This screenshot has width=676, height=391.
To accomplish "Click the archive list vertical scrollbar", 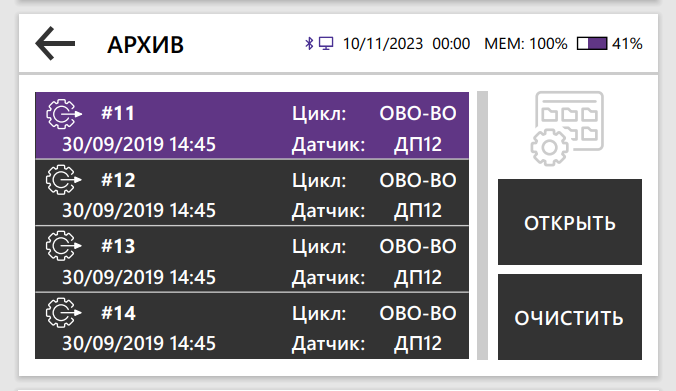I will coord(482,225).
